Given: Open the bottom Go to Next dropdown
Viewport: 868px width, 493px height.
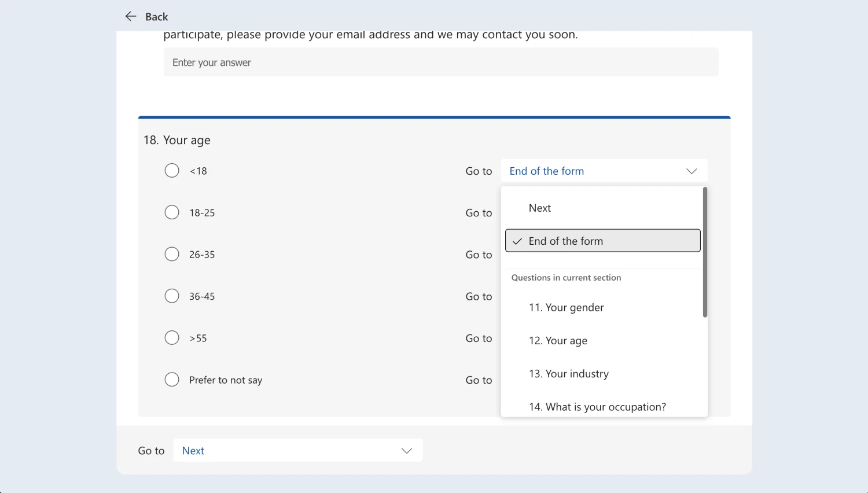Looking at the screenshot, I should coord(297,450).
